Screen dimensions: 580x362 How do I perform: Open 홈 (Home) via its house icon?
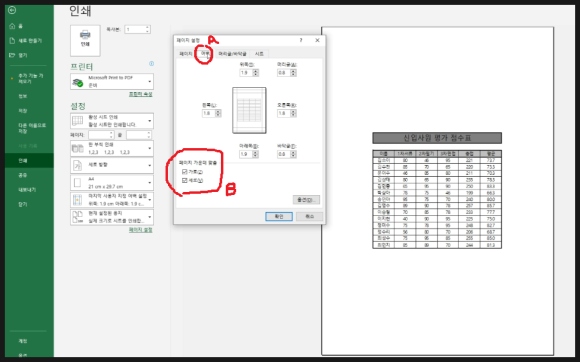[x=12, y=26]
